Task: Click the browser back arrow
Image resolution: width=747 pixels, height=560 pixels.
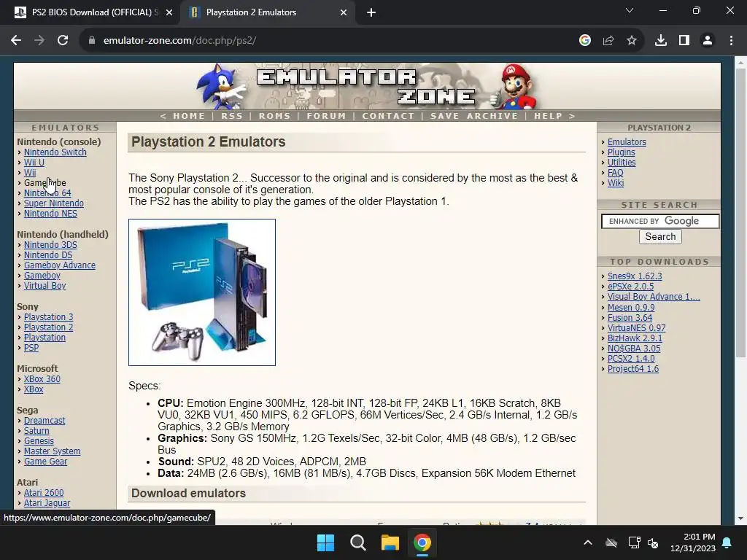Action: [x=16, y=41]
